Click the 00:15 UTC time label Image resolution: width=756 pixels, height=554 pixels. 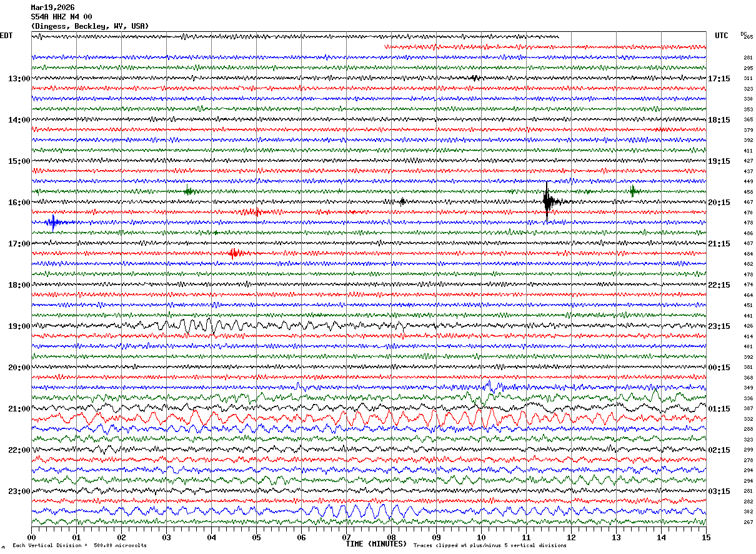point(719,367)
